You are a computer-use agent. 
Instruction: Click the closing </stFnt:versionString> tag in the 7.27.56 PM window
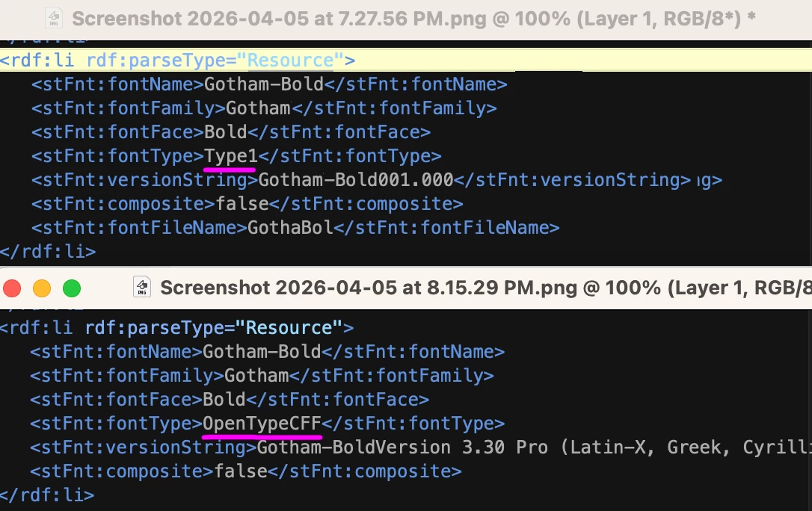click(x=572, y=180)
